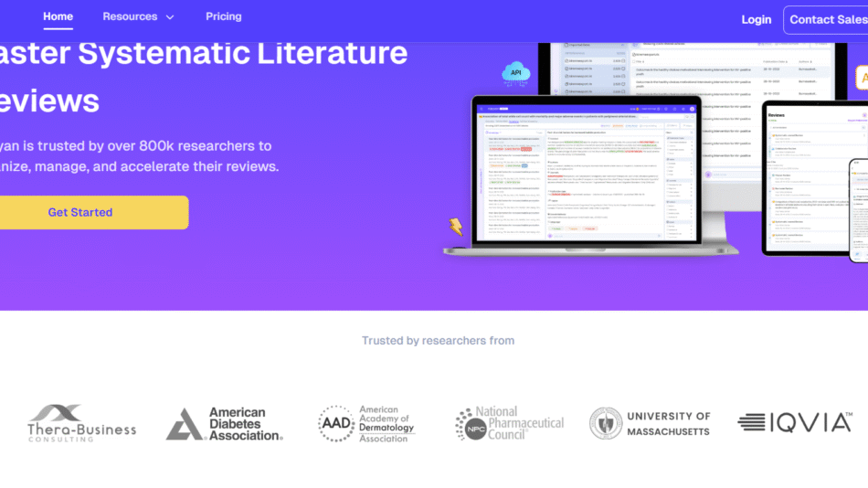Image resolution: width=868 pixels, height=488 pixels.
Task: Click the National Pharmaceutical Council logo
Action: 510,424
